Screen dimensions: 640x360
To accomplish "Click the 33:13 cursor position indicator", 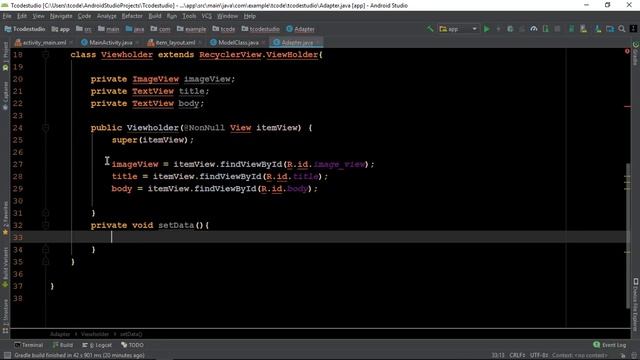I will tap(498, 355).
